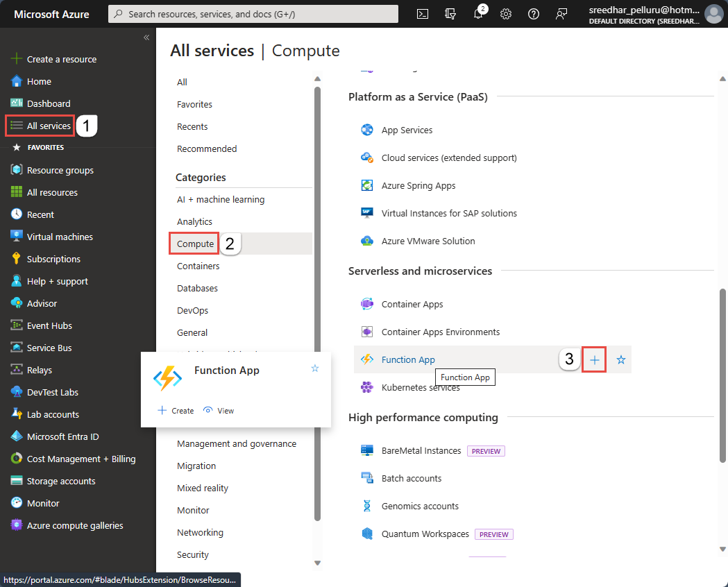The image size is (728, 587).
Task: Click the Create a resource plus icon
Action: tap(16, 59)
